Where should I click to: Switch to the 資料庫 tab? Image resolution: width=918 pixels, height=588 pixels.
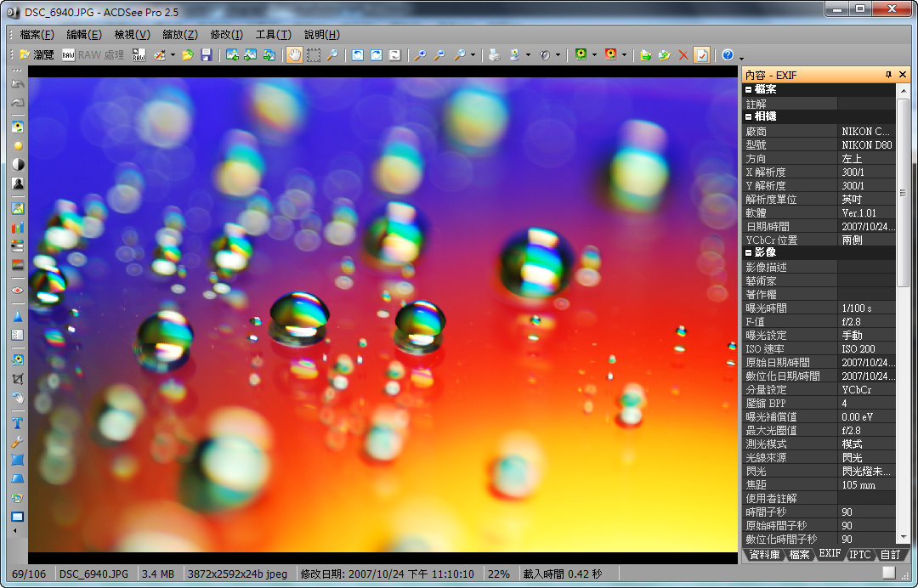(x=764, y=555)
